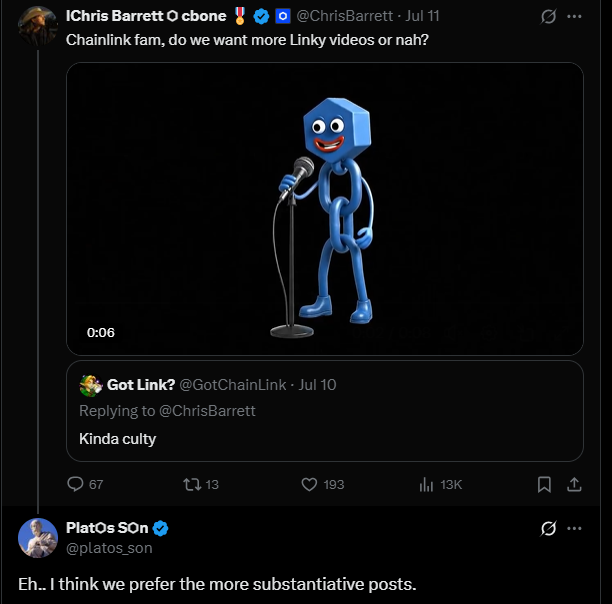Click Grok icon on PlatOs SOn reply

(548, 528)
